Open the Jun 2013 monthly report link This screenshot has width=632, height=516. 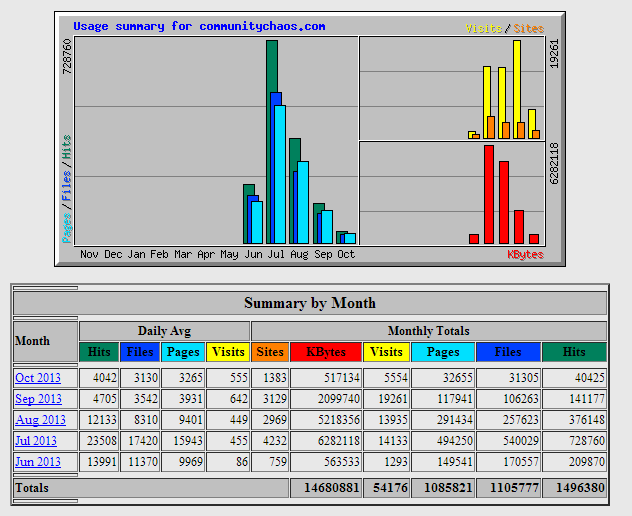point(38,462)
